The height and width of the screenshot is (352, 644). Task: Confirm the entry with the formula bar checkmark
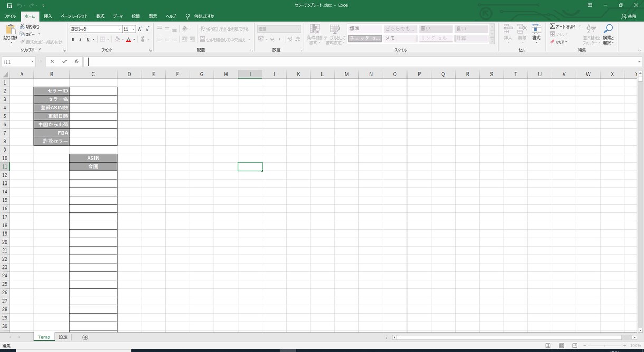coord(64,62)
